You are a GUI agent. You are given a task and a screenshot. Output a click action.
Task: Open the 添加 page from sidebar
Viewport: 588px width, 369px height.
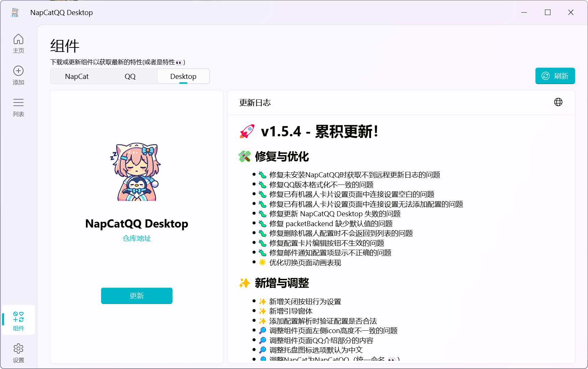[x=18, y=75]
